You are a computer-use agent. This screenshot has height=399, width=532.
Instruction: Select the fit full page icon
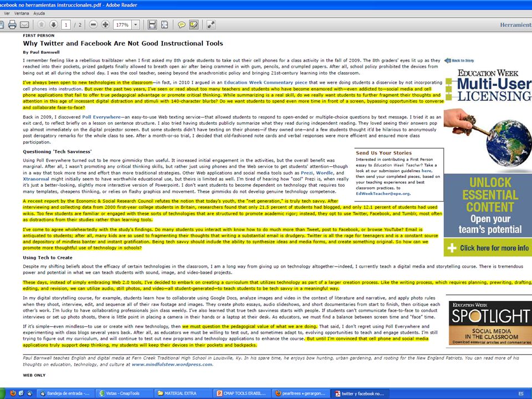pos(165,24)
